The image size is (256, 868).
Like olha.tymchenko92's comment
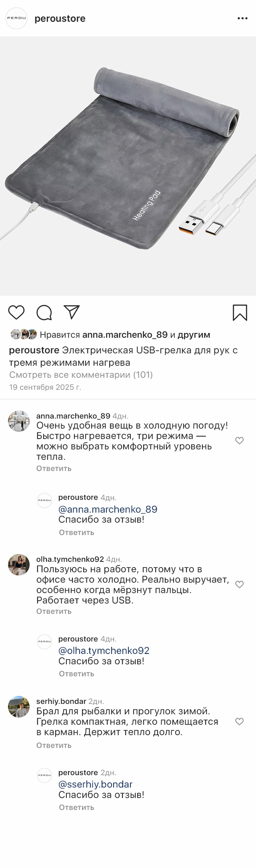pyautogui.click(x=239, y=584)
